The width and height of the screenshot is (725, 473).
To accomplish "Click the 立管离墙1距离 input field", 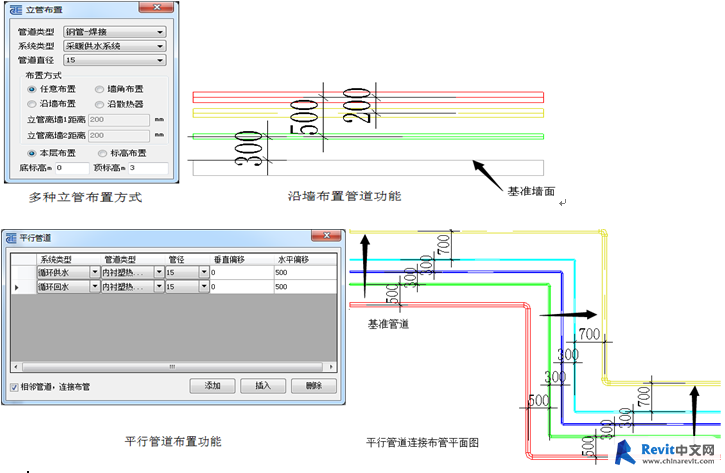I will click(119, 120).
